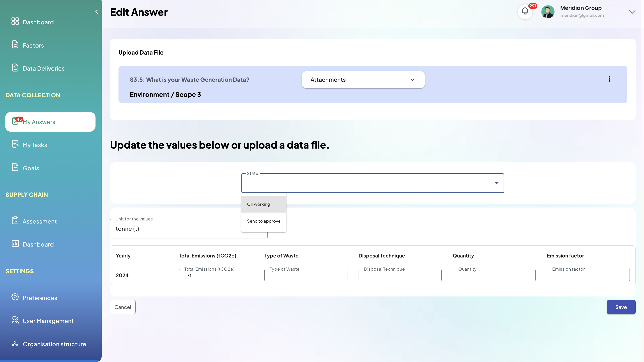Go to the Data Deliveries menu item
The height and width of the screenshot is (362, 644).
click(44, 69)
